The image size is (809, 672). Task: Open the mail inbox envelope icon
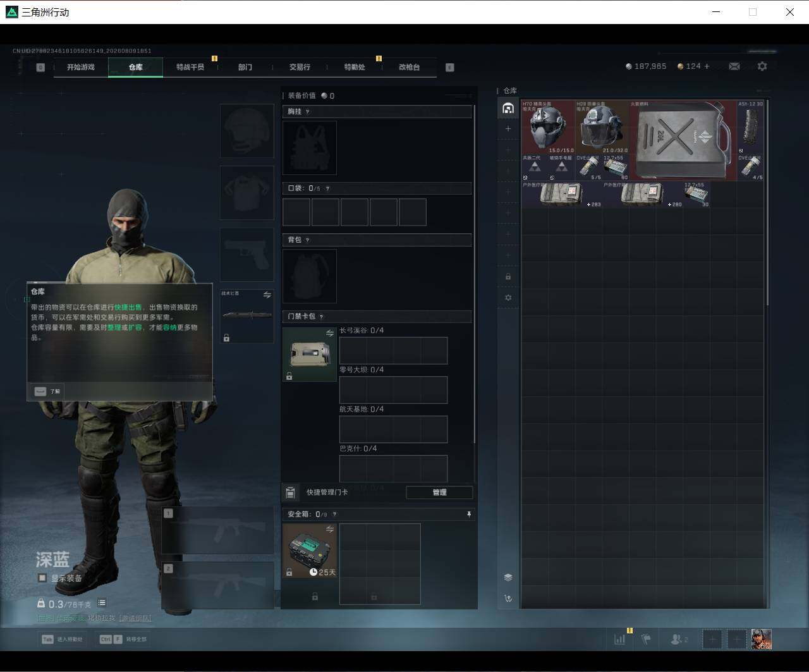734,66
